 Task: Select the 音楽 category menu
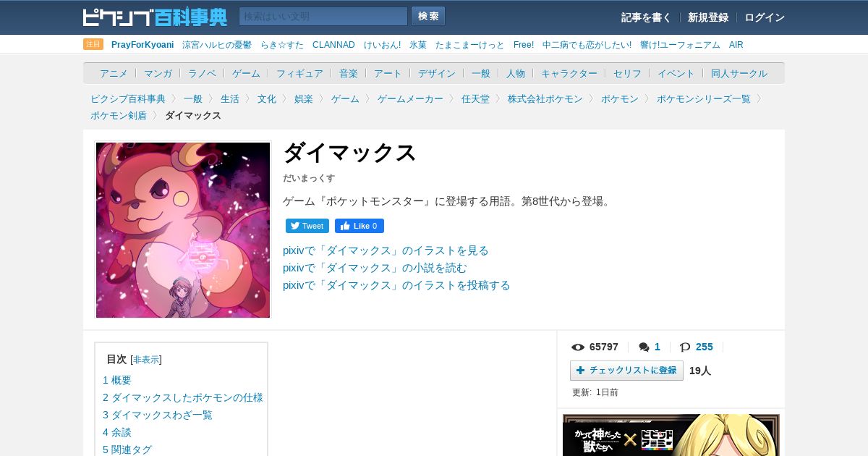pos(349,73)
